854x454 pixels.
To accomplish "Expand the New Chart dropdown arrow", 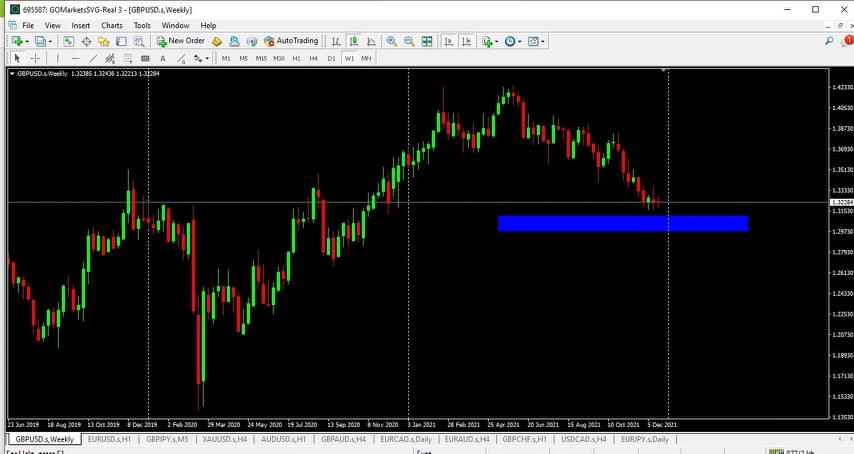I will pos(27,41).
